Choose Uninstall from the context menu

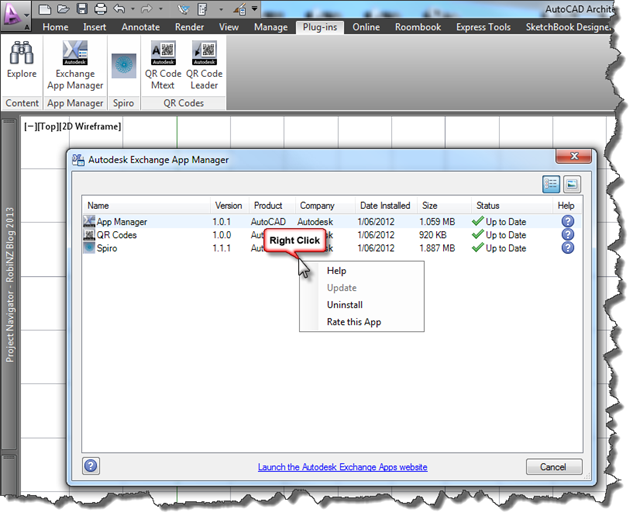click(344, 305)
